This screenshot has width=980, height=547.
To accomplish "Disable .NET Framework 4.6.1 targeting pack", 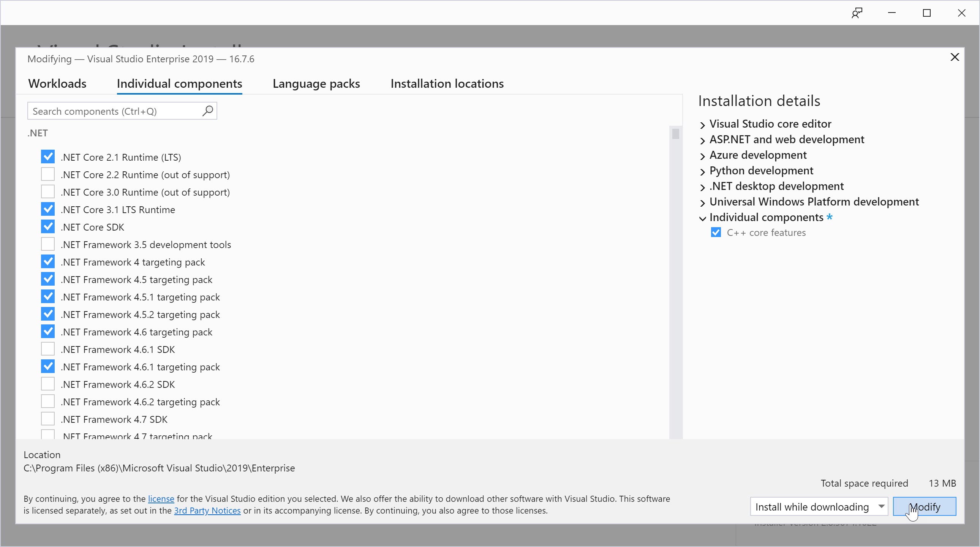I will pyautogui.click(x=47, y=366).
